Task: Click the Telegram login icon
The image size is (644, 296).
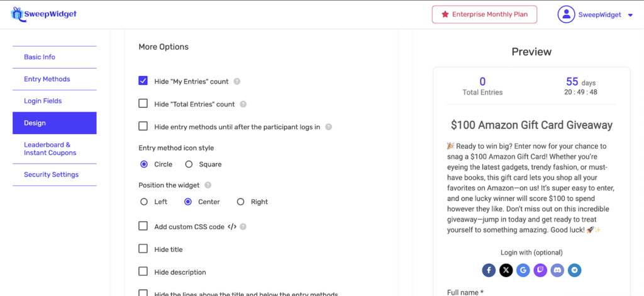Action: click(574, 270)
